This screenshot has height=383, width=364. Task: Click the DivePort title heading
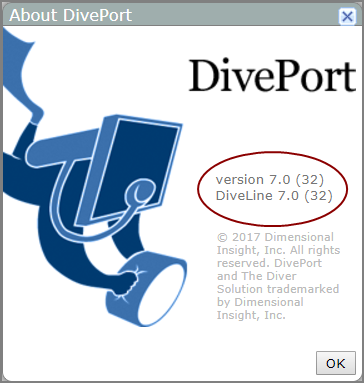(273, 75)
